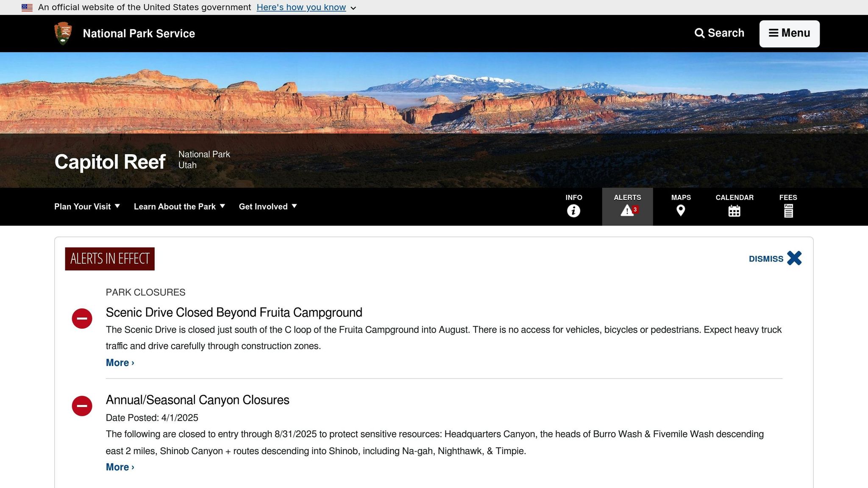This screenshot has height=488, width=868.
Task: Open More link under Canyon Closures
Action: (120, 467)
